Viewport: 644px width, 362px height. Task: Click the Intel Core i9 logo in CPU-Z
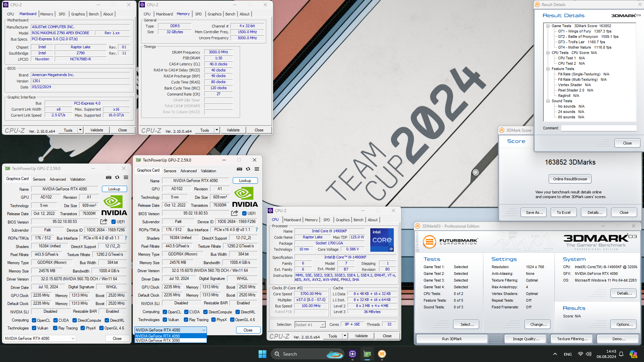pyautogui.click(x=382, y=240)
